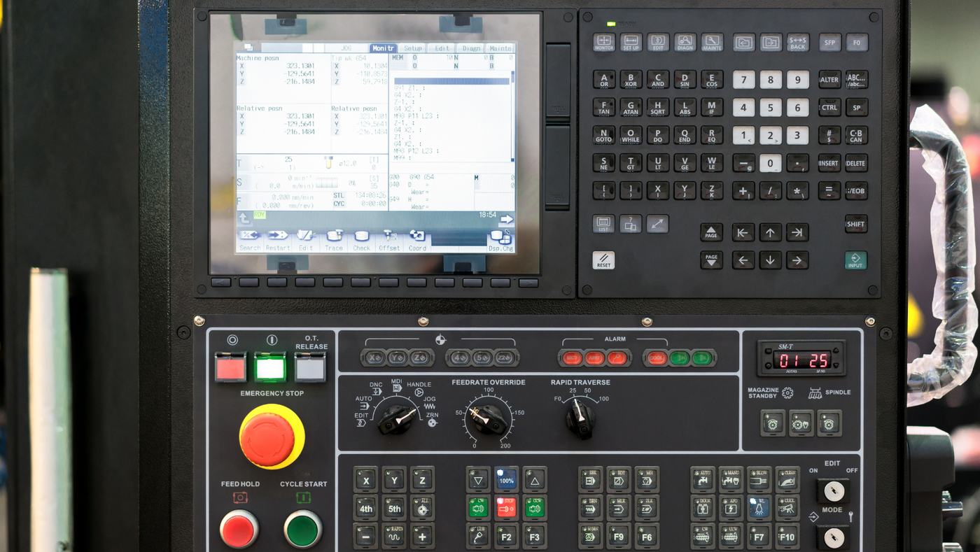Toggle the lit WL work light button
This screenshot has width=980, height=552.
click(759, 507)
